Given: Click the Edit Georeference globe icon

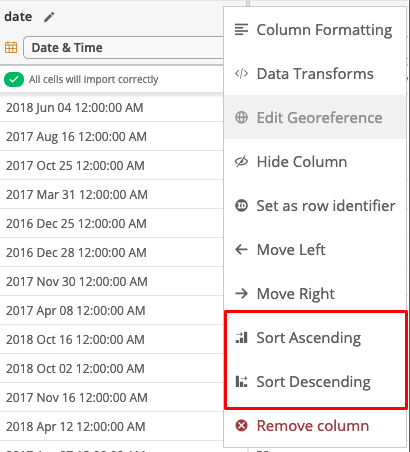Looking at the screenshot, I should [241, 118].
